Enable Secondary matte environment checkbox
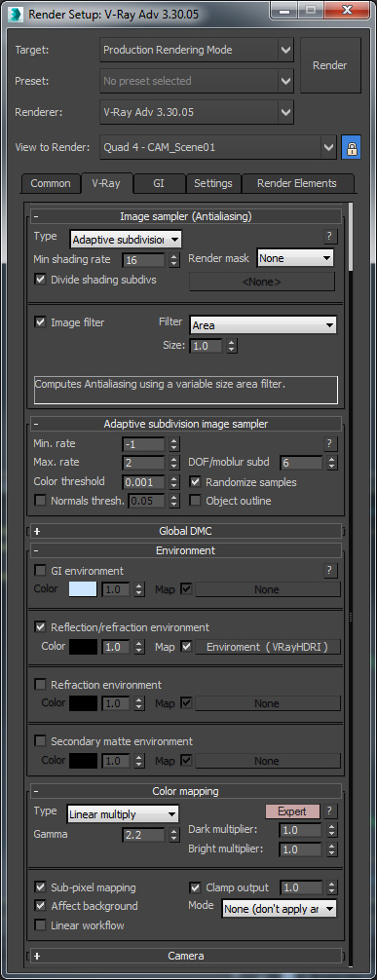 point(41,740)
